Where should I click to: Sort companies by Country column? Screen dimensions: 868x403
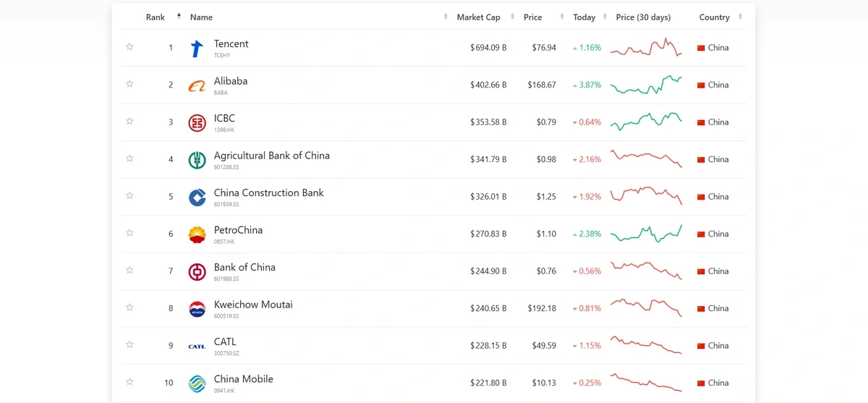pos(714,17)
